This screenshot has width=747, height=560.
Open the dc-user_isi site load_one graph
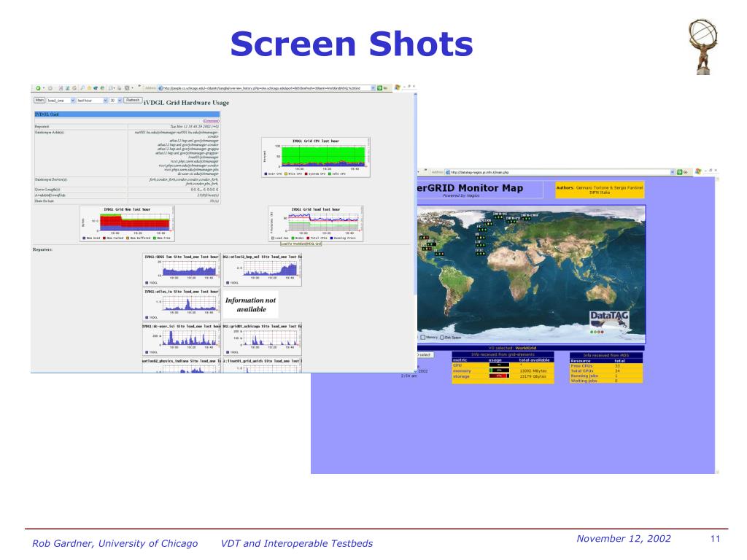[x=182, y=339]
